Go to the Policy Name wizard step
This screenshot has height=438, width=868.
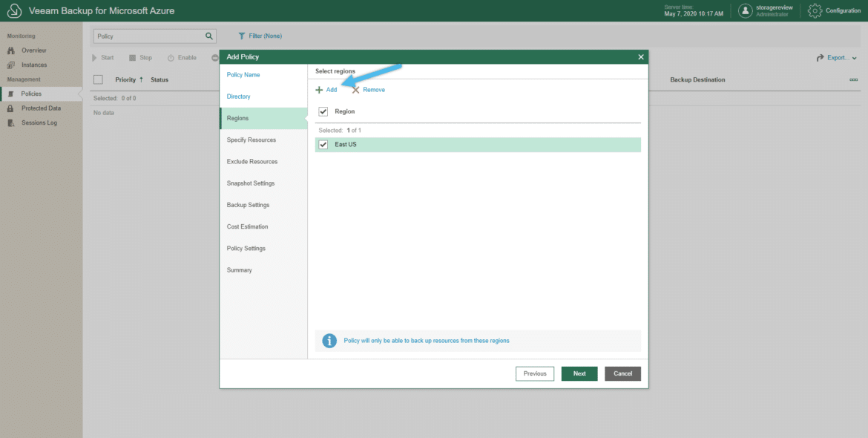pyautogui.click(x=243, y=75)
